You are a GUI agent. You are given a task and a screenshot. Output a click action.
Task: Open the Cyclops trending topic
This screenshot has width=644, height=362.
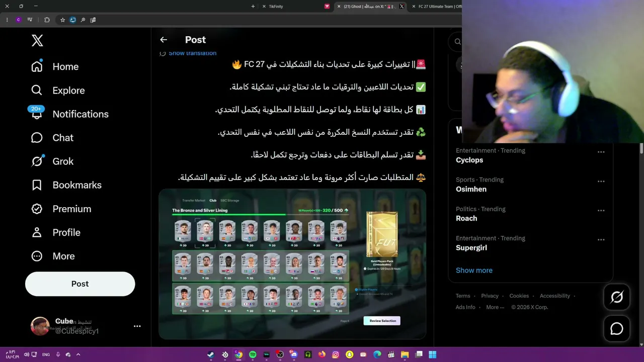469,160
